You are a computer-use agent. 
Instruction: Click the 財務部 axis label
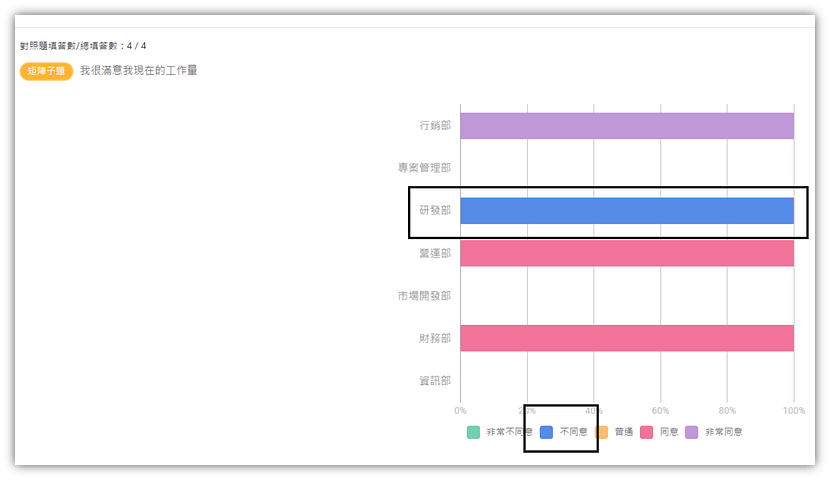pyautogui.click(x=435, y=339)
